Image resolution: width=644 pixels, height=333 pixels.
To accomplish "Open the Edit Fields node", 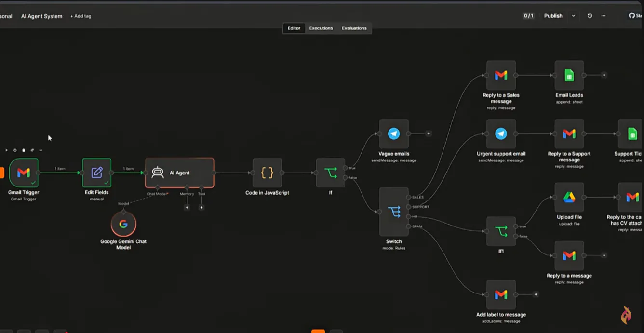I will [x=97, y=173].
